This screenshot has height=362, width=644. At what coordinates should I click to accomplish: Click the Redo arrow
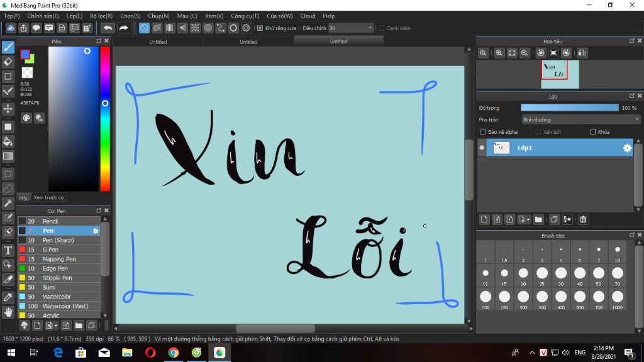(123, 28)
